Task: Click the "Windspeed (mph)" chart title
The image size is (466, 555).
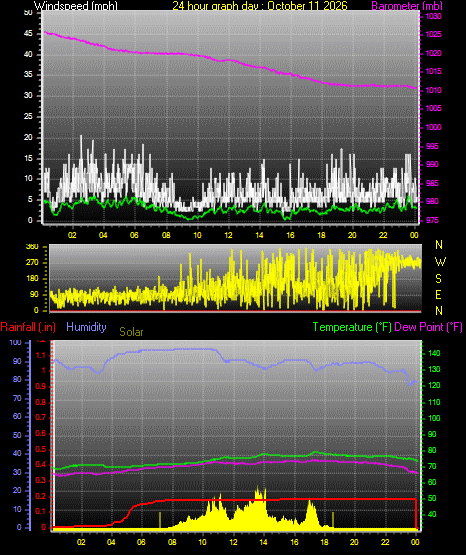Action: click(76, 6)
